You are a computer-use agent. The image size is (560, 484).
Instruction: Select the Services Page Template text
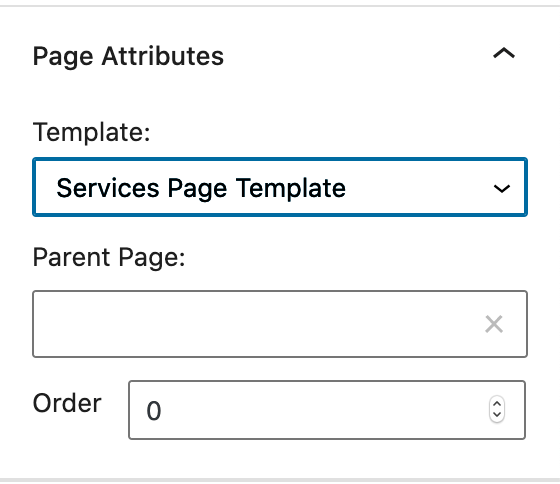pos(201,188)
